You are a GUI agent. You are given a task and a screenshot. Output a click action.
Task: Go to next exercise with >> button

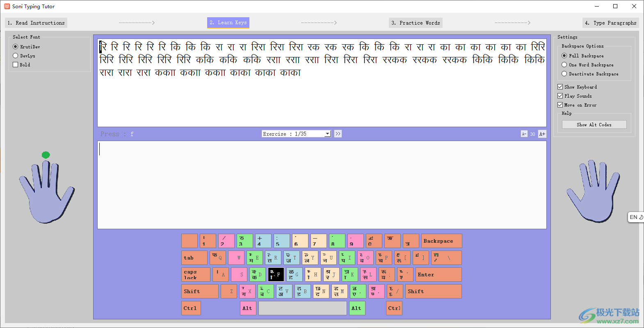[338, 134]
